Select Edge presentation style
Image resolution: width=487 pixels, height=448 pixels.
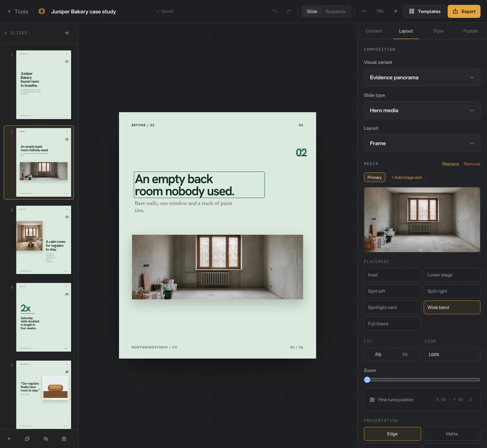coord(392,434)
